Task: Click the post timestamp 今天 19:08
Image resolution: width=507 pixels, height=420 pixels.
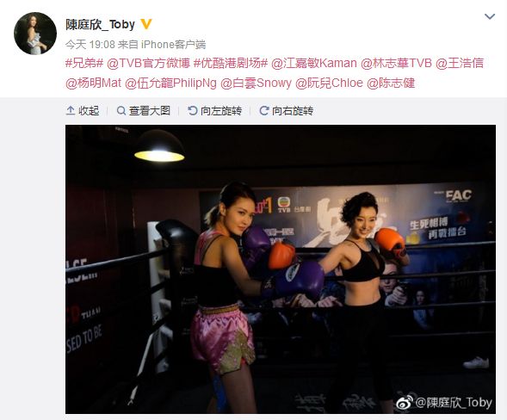Action: point(90,44)
